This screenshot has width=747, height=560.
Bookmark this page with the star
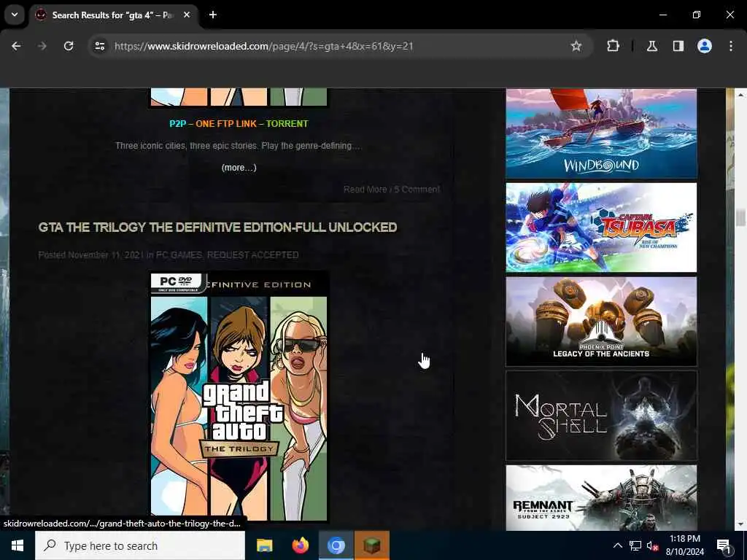click(x=576, y=46)
